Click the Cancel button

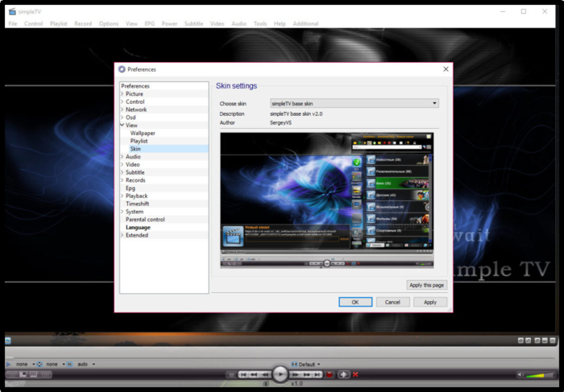click(x=392, y=302)
